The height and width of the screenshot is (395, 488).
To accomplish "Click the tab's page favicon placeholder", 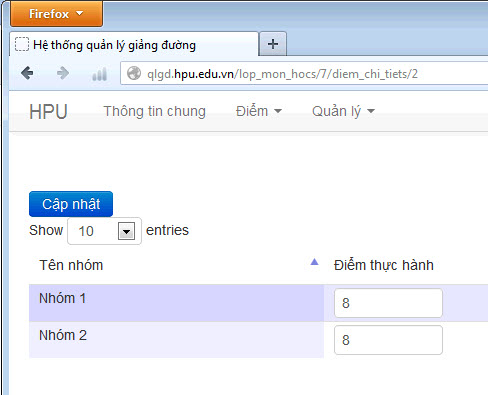I will click(22, 44).
